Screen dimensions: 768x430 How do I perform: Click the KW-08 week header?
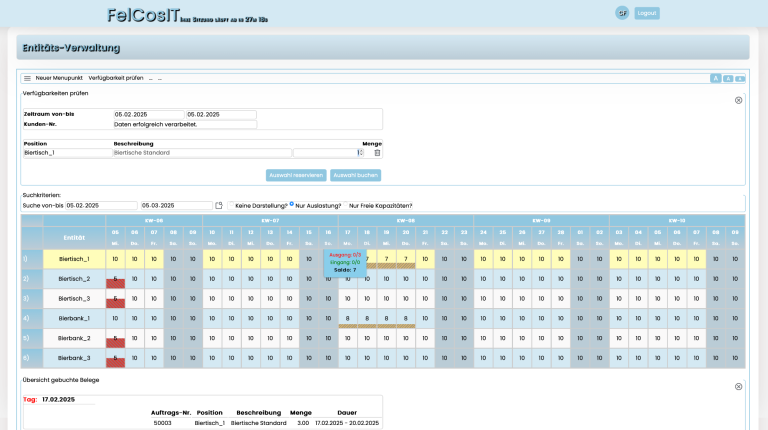click(406, 220)
